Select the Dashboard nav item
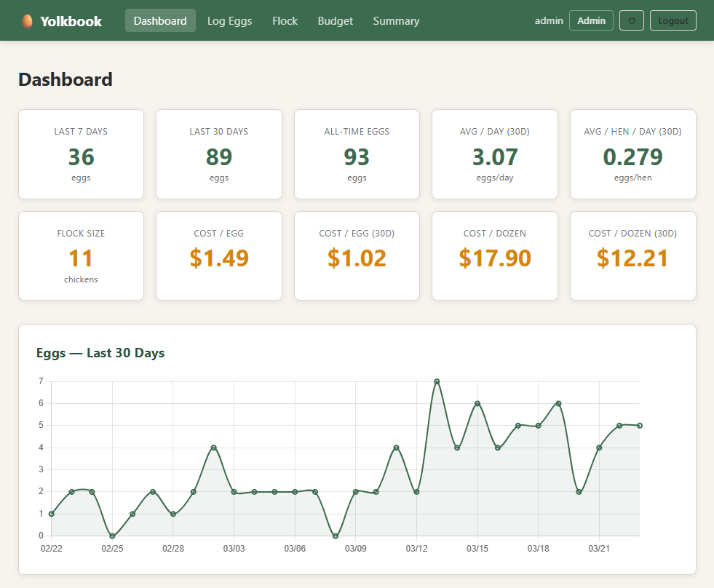The width and height of the screenshot is (714, 588). coord(160,20)
